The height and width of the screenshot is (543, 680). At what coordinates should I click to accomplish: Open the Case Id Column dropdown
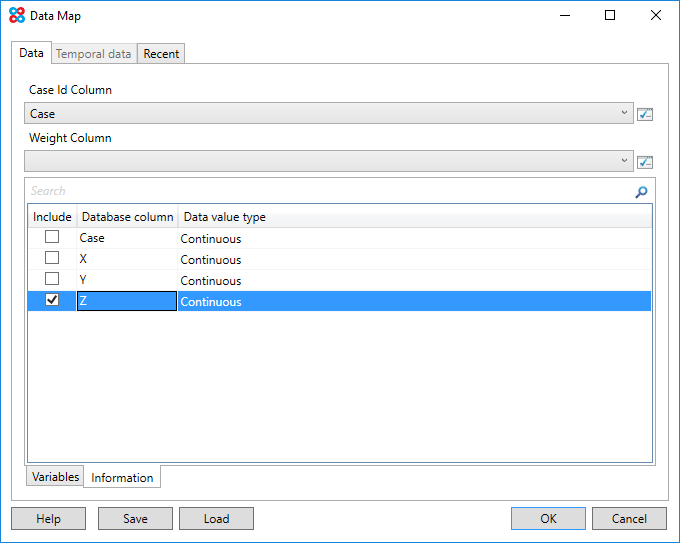coord(329,113)
